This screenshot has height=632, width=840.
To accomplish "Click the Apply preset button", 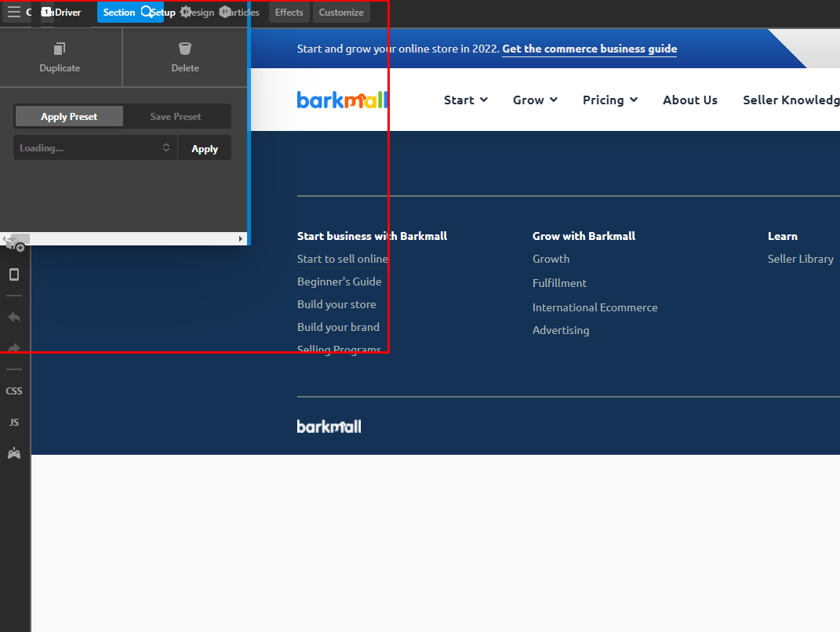I will [x=205, y=148].
